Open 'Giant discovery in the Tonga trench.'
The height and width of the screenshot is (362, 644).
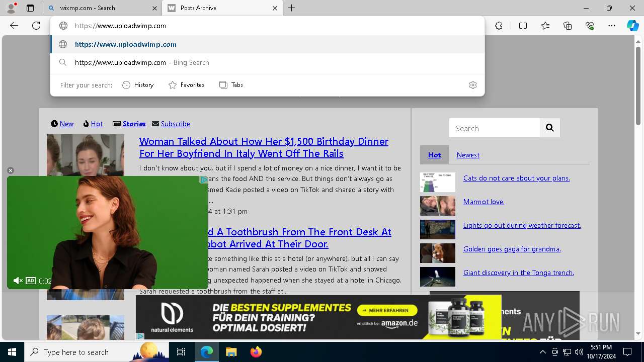pyautogui.click(x=518, y=273)
